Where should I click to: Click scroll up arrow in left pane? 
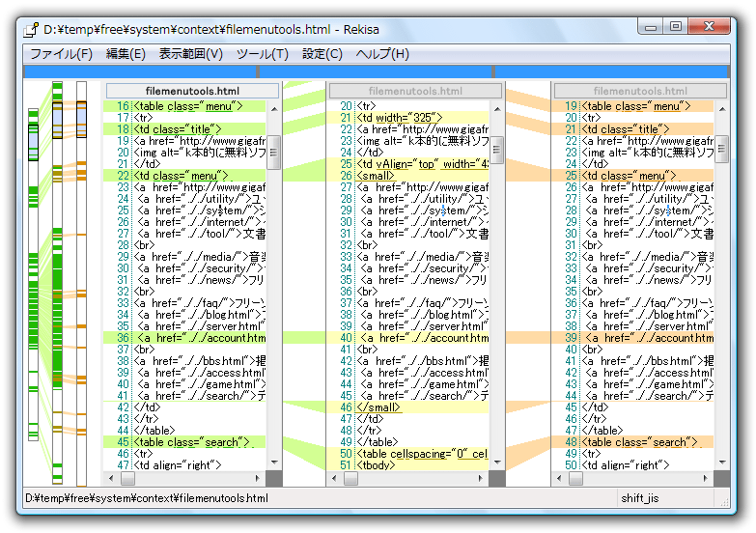click(x=274, y=109)
